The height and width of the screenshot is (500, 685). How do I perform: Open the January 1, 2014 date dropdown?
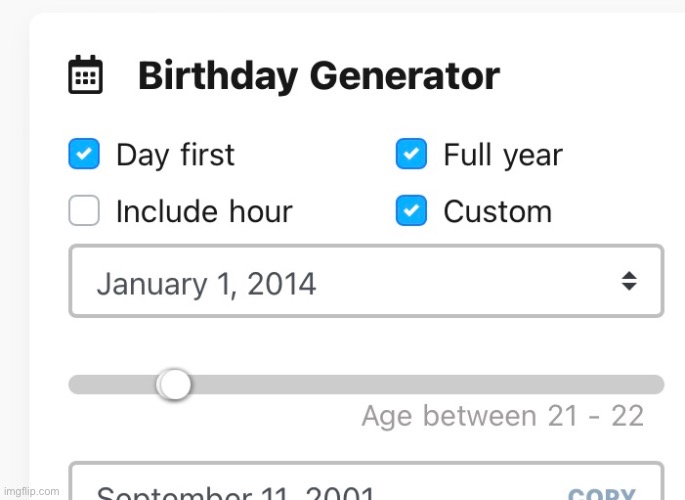coord(366,281)
